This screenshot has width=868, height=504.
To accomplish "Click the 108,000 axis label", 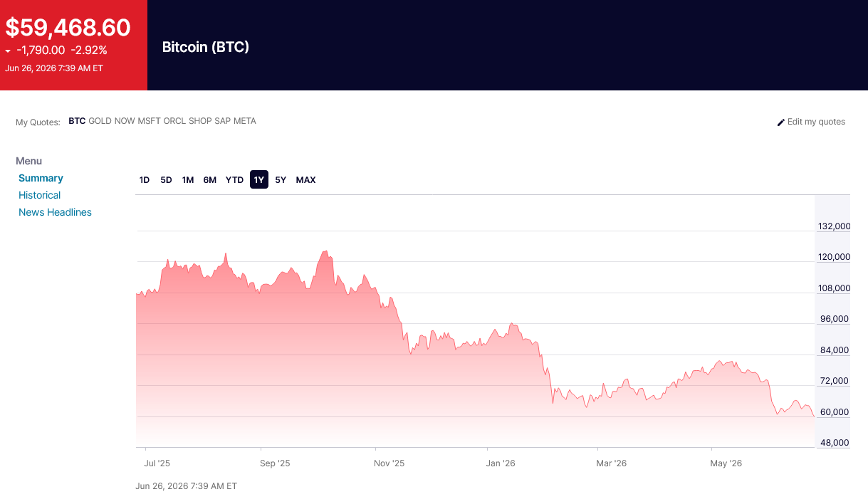I will coord(835,288).
